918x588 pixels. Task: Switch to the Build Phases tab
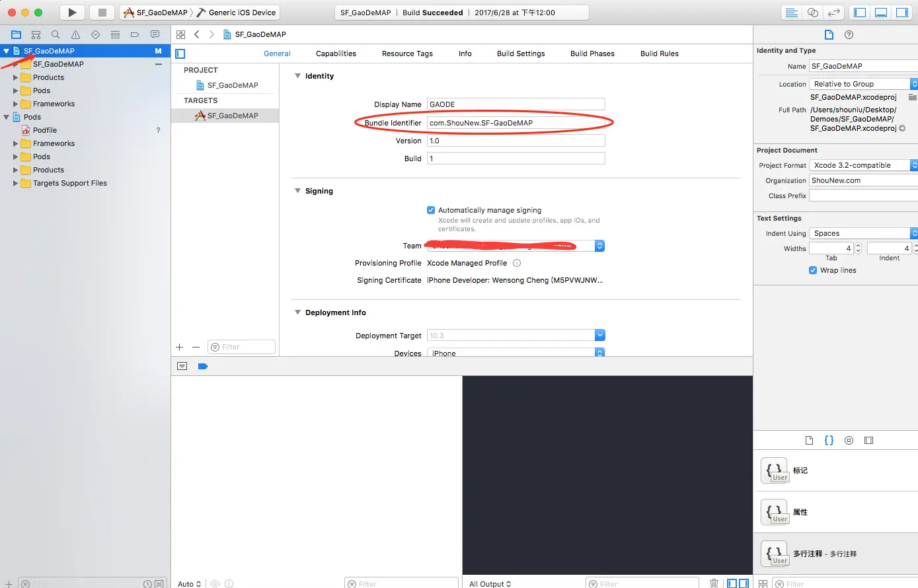pyautogui.click(x=592, y=54)
